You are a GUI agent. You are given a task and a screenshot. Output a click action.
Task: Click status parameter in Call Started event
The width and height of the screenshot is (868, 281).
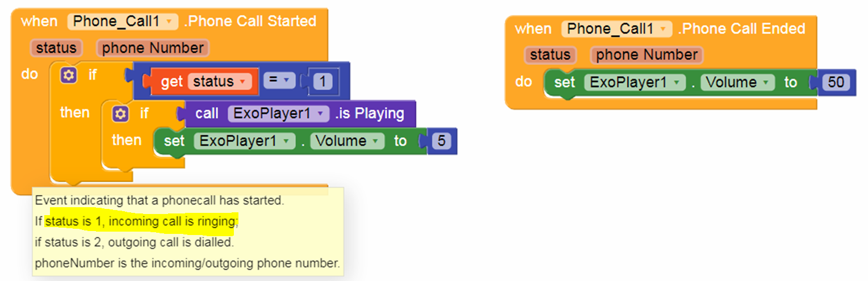click(56, 48)
